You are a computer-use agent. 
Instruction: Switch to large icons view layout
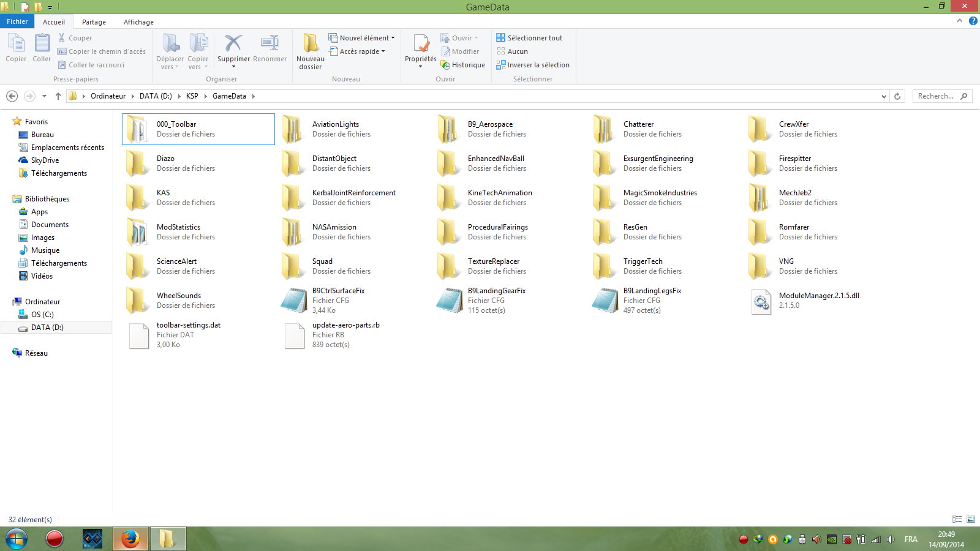point(971,519)
